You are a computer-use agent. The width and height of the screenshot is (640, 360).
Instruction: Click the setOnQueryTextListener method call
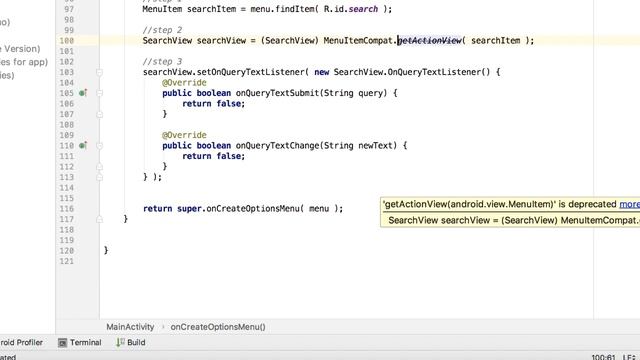(251, 72)
